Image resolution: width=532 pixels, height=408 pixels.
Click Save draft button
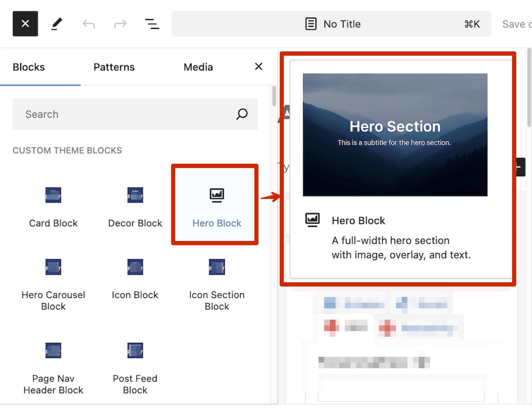[516, 24]
